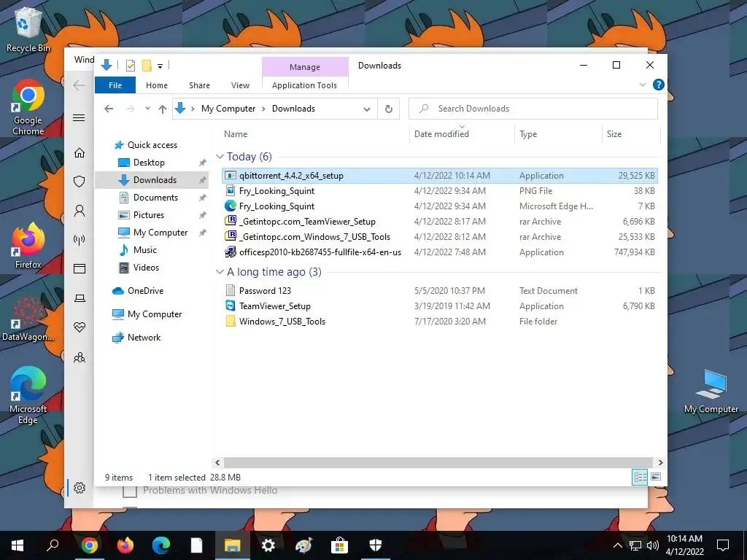
Task: Open Paint app from taskbar
Action: pos(304,545)
